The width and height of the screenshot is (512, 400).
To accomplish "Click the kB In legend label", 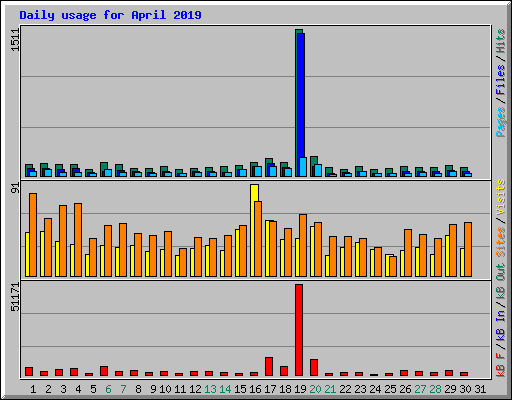I will [501, 325].
